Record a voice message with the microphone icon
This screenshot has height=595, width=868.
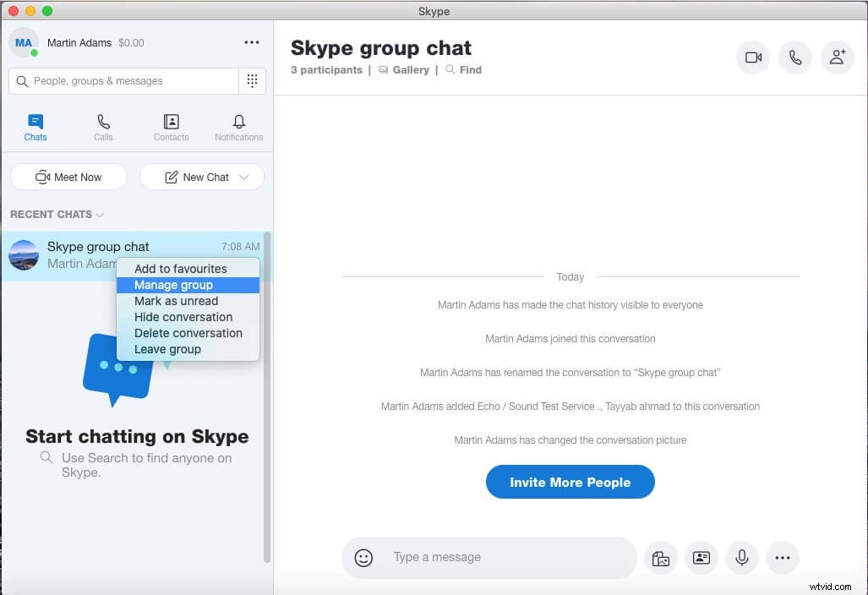[741, 558]
